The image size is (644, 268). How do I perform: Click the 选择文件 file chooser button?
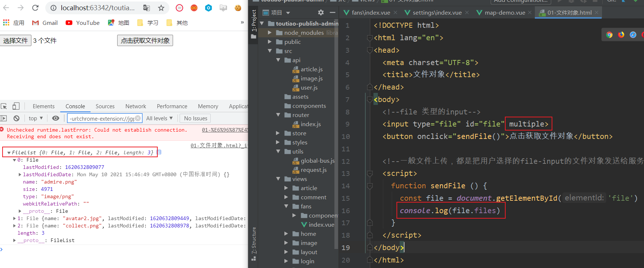point(16,41)
